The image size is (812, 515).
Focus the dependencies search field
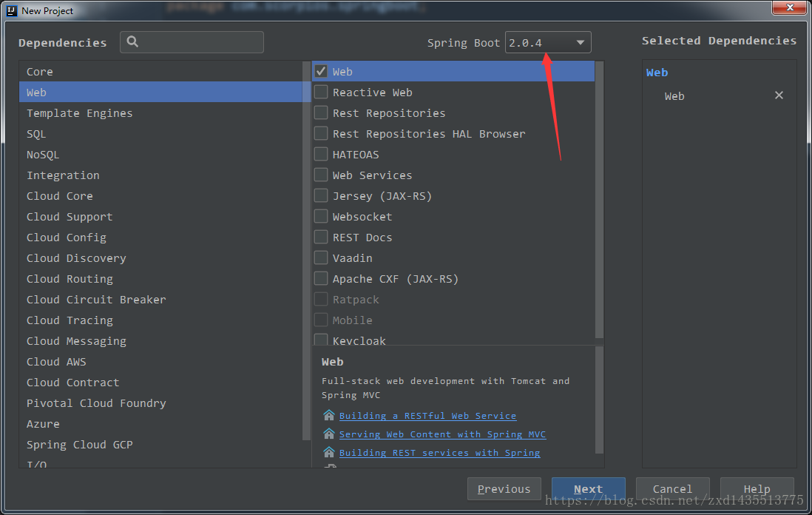[192, 42]
